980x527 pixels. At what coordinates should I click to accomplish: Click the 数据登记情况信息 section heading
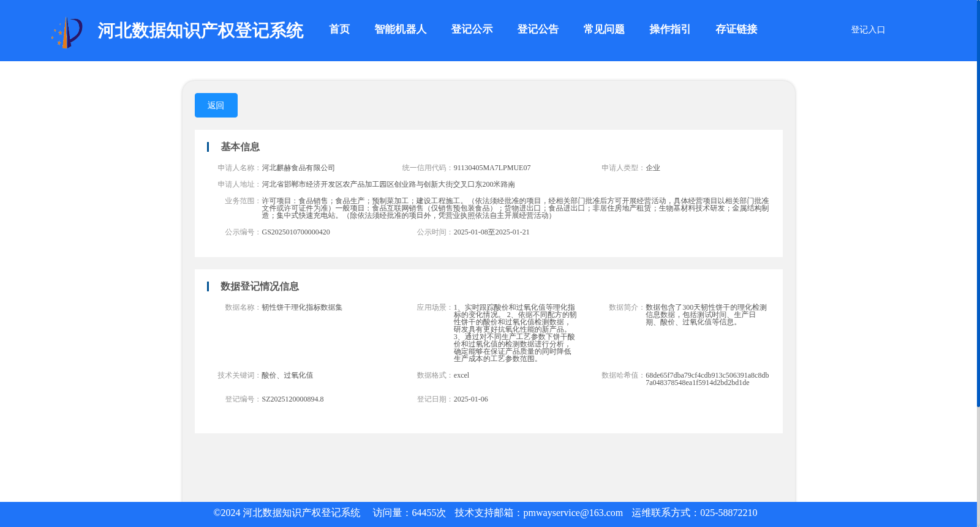tap(260, 286)
